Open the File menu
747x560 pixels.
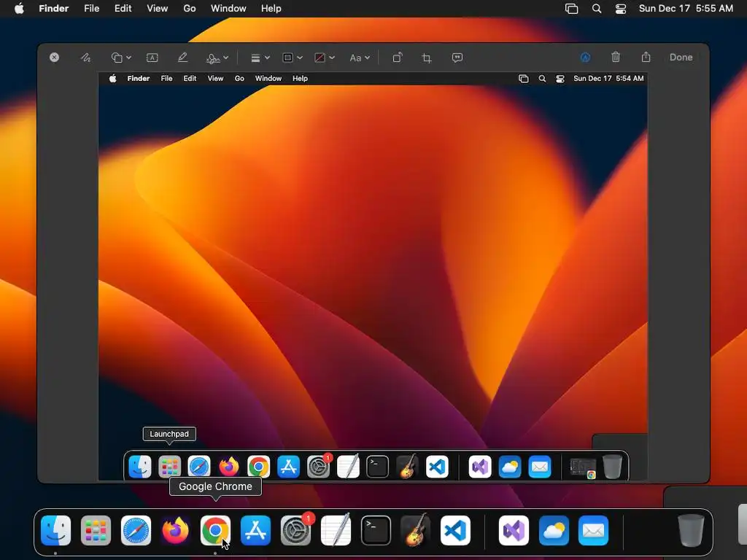point(91,9)
